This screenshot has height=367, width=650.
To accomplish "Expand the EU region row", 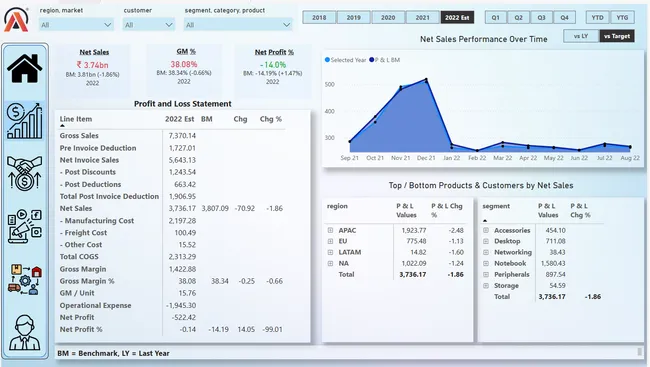I will 330,241.
